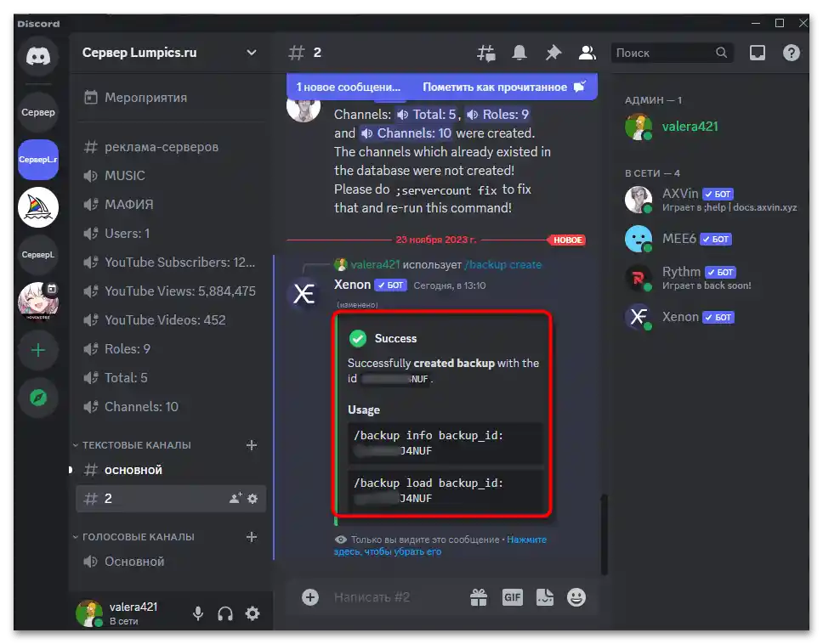Explore discoverable servers compass icon

38,398
